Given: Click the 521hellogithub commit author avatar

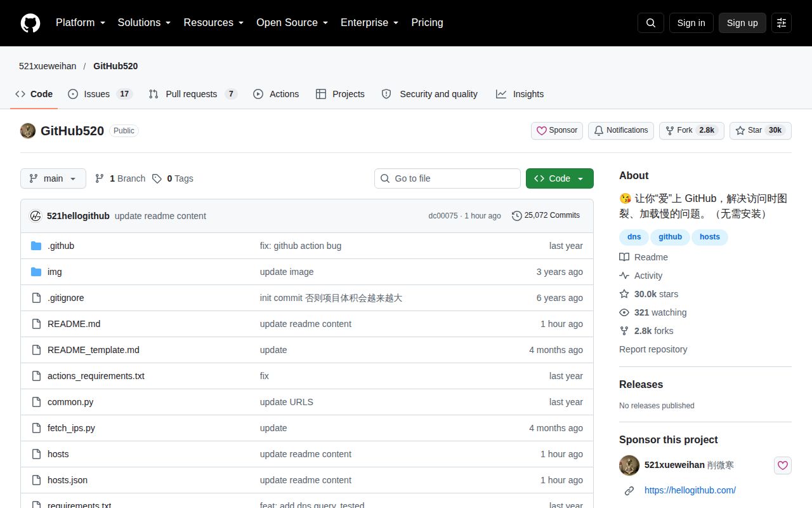Looking at the screenshot, I should 36,216.
